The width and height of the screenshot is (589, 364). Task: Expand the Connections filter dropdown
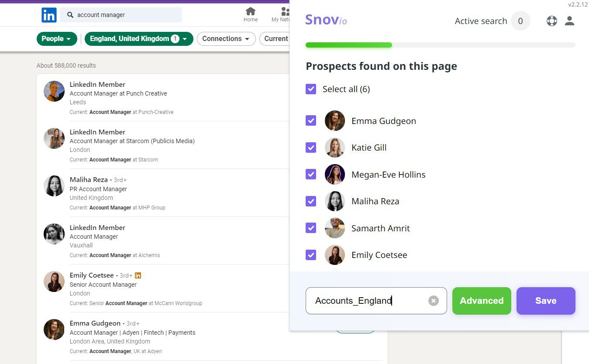point(226,39)
